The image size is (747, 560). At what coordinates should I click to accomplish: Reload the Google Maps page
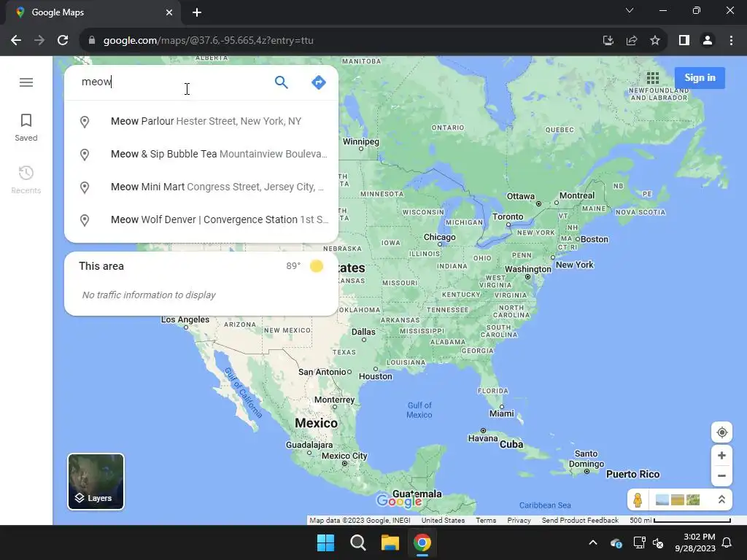click(x=63, y=41)
